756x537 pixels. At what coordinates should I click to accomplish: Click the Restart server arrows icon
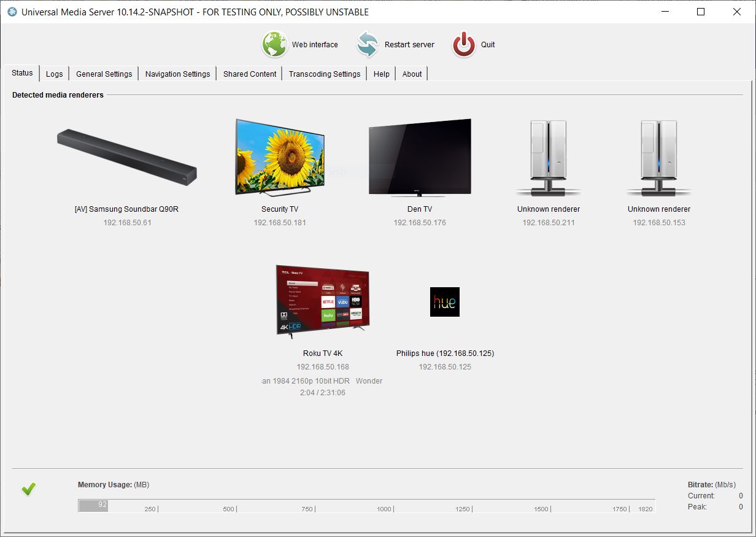point(368,45)
